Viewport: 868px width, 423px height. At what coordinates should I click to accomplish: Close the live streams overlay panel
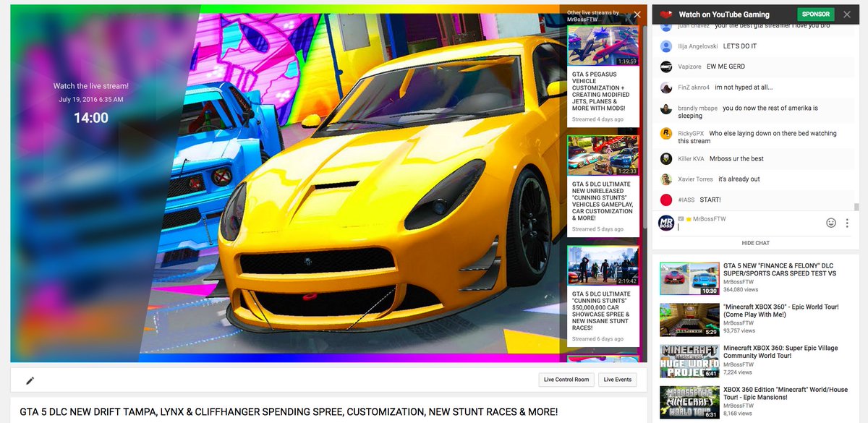pyautogui.click(x=637, y=14)
